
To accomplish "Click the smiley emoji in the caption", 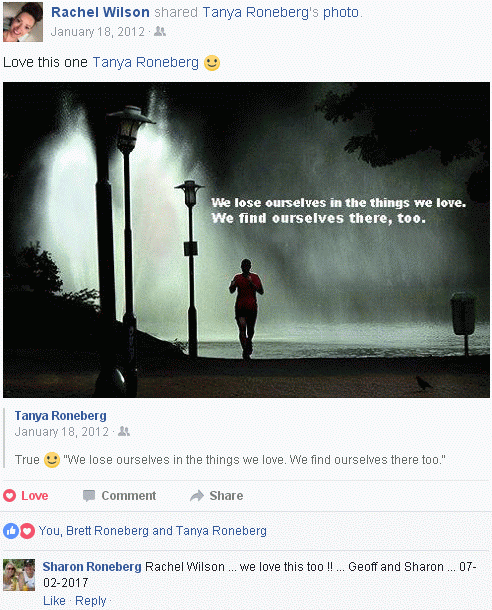I will 212,63.
